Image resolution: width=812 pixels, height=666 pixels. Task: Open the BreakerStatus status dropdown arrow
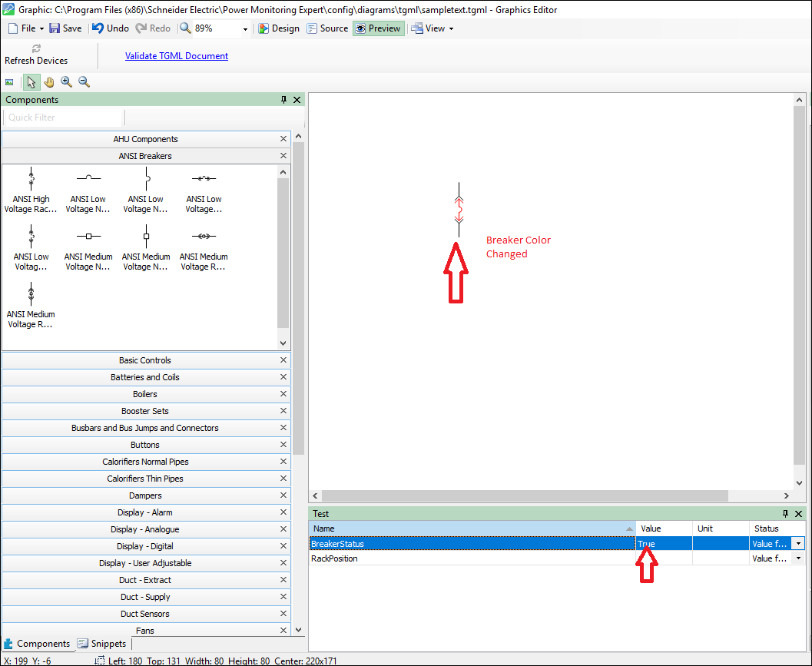[799, 544]
